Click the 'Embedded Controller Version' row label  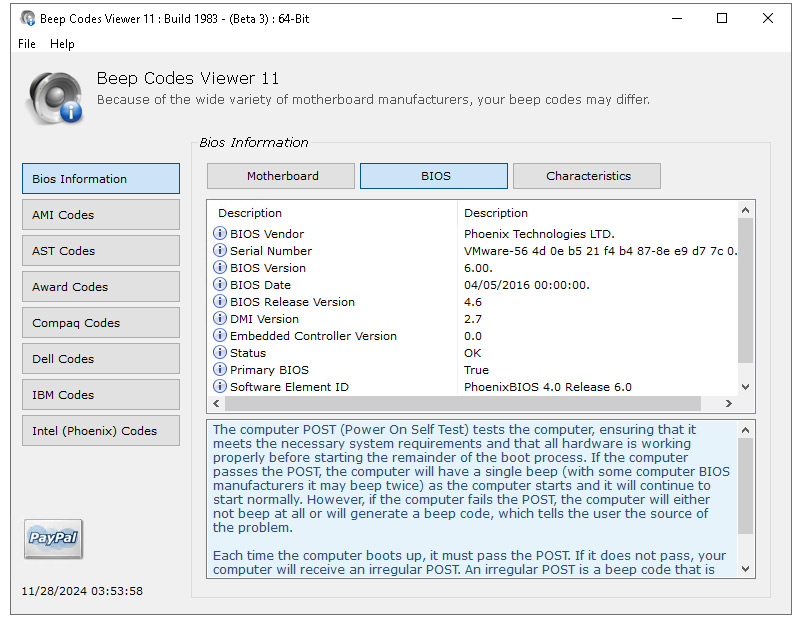[313, 336]
